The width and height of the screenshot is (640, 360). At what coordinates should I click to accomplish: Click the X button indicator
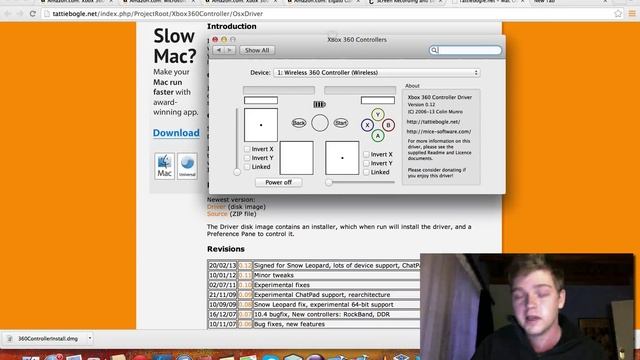[367, 125]
